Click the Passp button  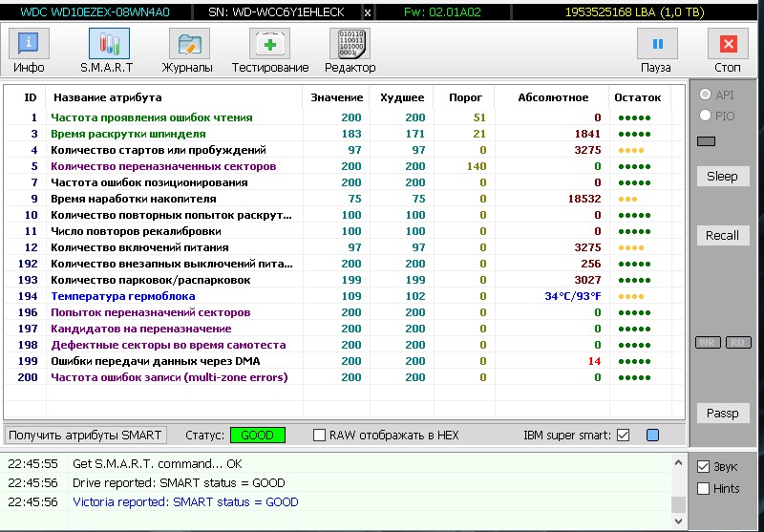(x=722, y=414)
